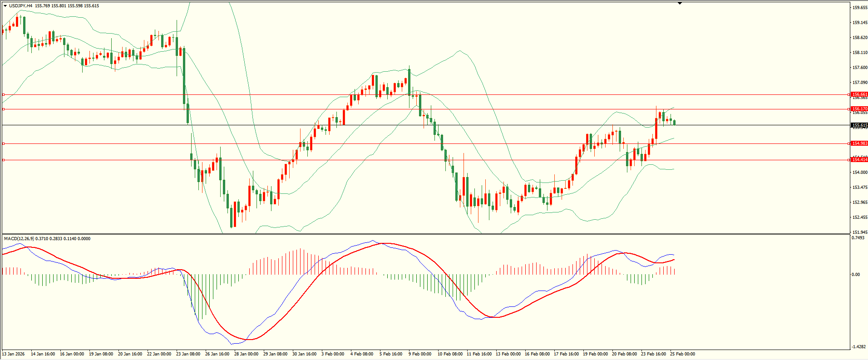868x360 pixels.
Task: Click the MACD(12,26,9) indicator label
Action: 19,239
